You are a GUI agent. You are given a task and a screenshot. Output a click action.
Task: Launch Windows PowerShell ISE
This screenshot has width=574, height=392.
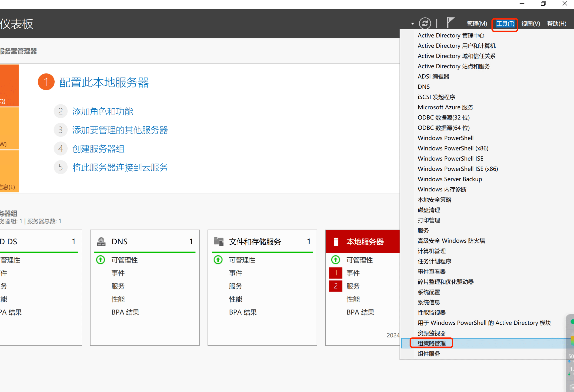pyautogui.click(x=450, y=159)
